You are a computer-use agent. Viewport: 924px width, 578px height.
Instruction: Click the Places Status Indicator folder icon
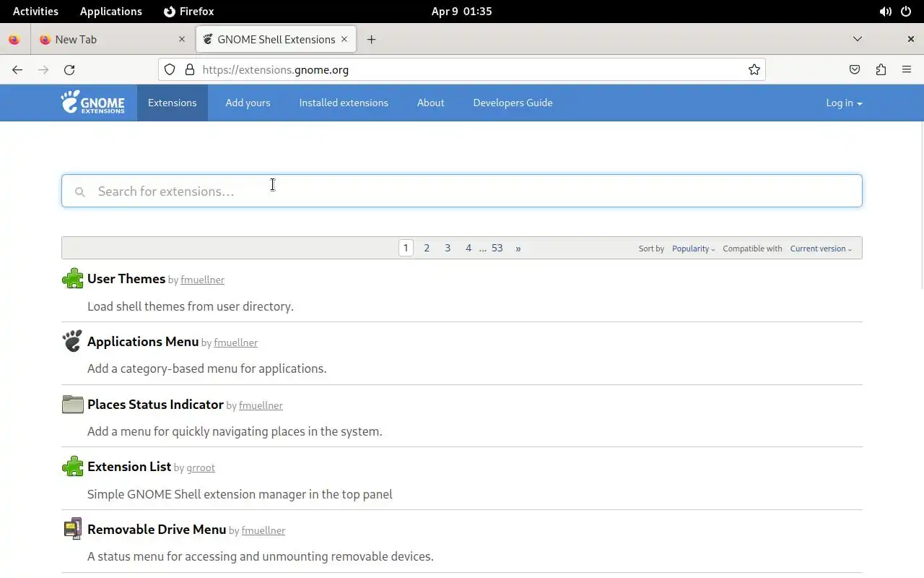point(72,404)
